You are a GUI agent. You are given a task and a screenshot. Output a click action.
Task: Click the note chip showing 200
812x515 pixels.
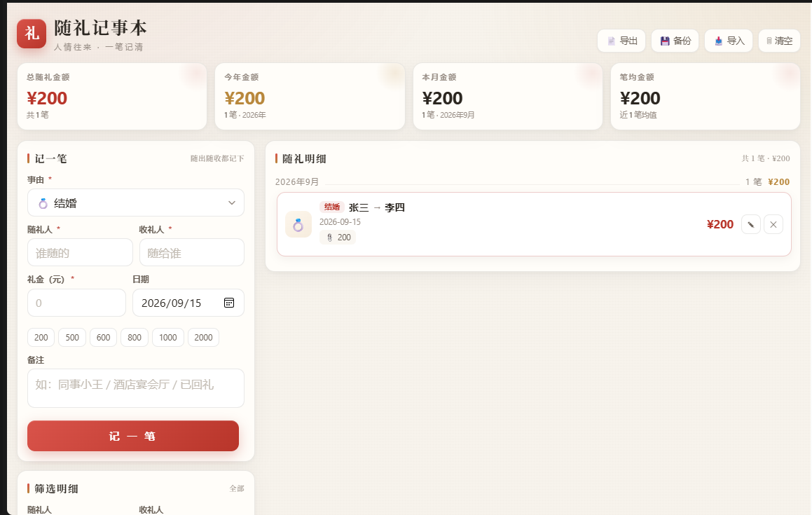[338, 238]
